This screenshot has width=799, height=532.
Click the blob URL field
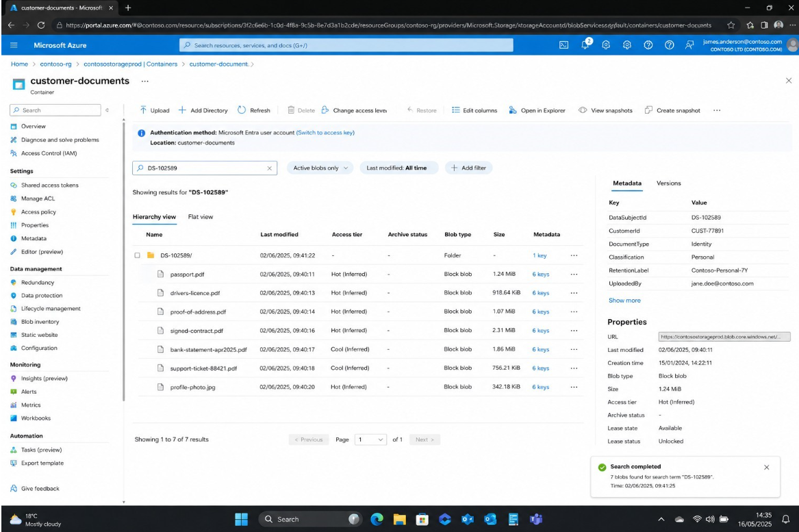tap(724, 336)
